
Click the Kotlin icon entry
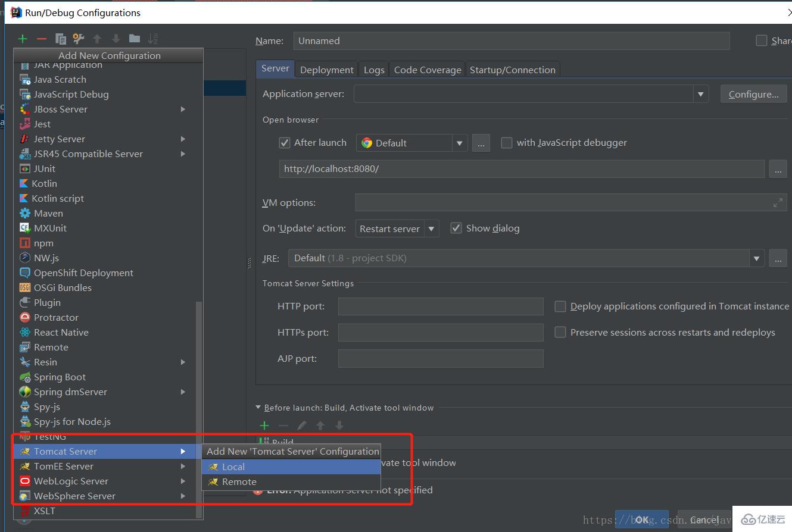[24, 183]
